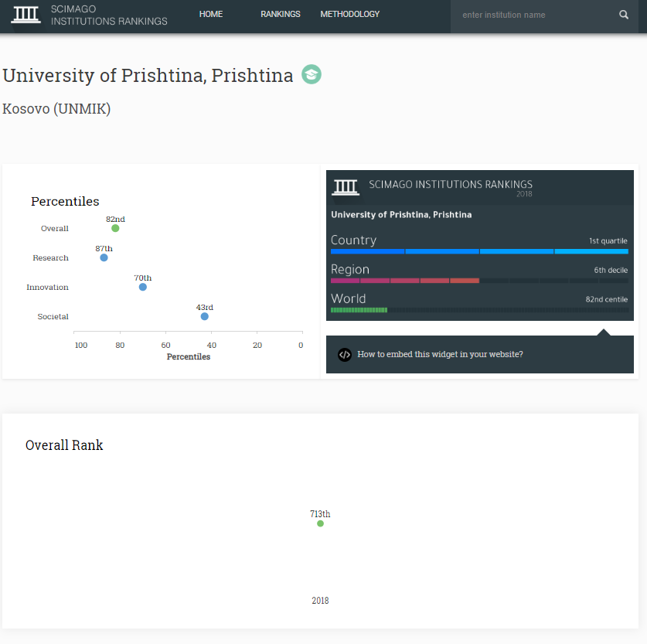This screenshot has width=647, height=644.
Task: Click the green World centile bar
Action: click(x=359, y=310)
